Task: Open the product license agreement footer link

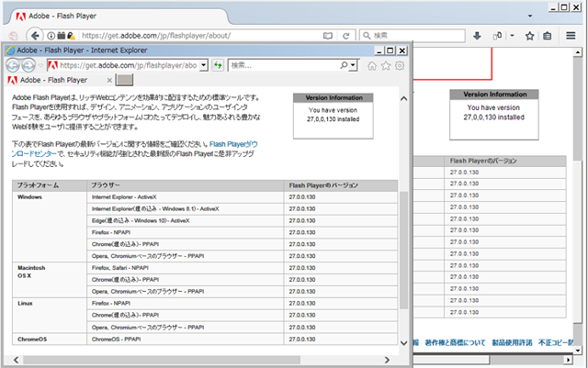Action: point(512,342)
